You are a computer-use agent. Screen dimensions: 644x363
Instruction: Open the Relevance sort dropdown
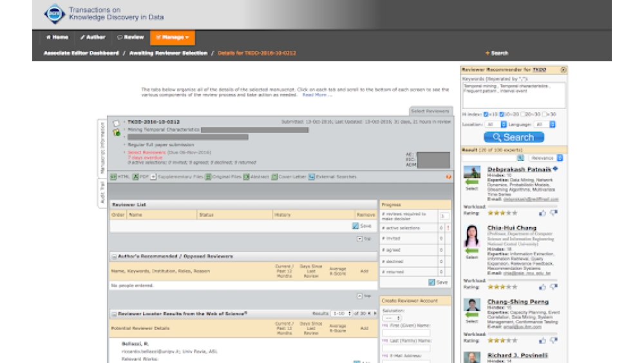click(x=545, y=158)
